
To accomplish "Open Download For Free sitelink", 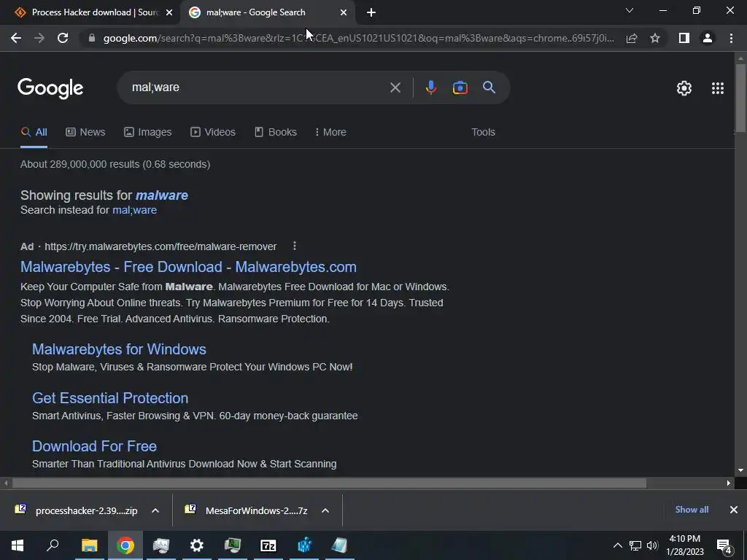I will [x=94, y=446].
